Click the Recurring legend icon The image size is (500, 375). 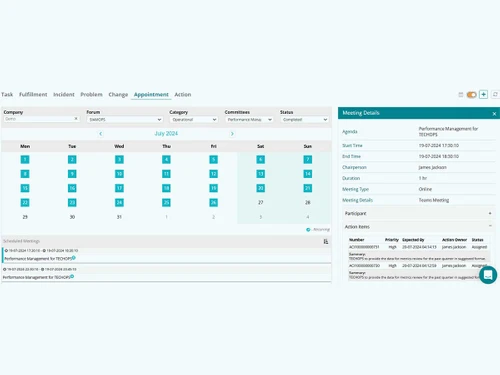coord(308,229)
